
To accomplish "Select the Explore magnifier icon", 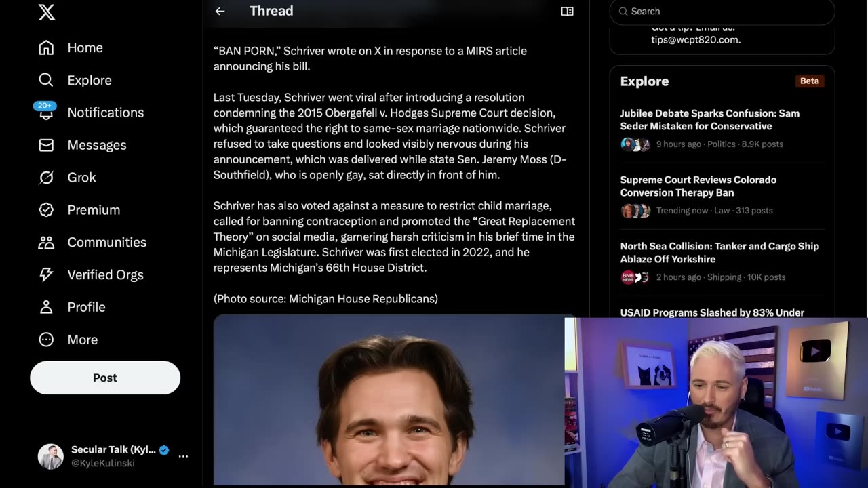I will pos(46,80).
